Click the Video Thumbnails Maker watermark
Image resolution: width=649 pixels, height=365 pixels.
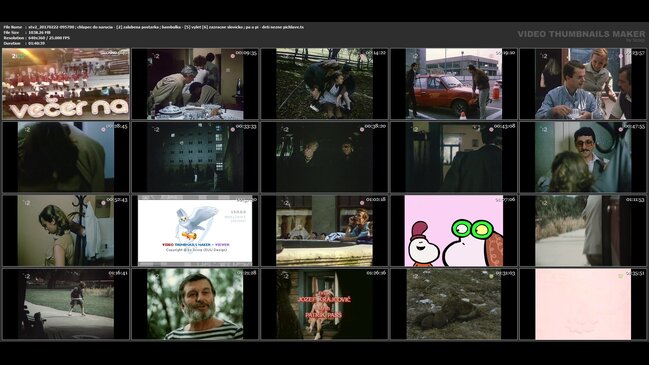(581, 35)
